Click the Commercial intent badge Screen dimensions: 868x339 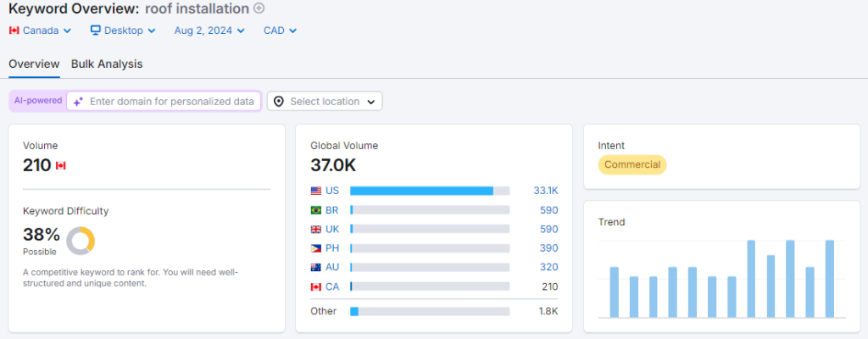click(632, 164)
